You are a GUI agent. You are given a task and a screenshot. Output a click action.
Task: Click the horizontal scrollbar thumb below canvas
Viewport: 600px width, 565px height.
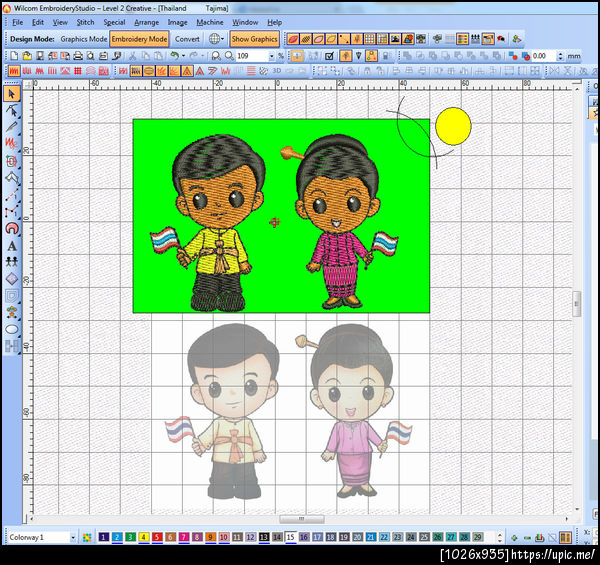click(x=302, y=519)
